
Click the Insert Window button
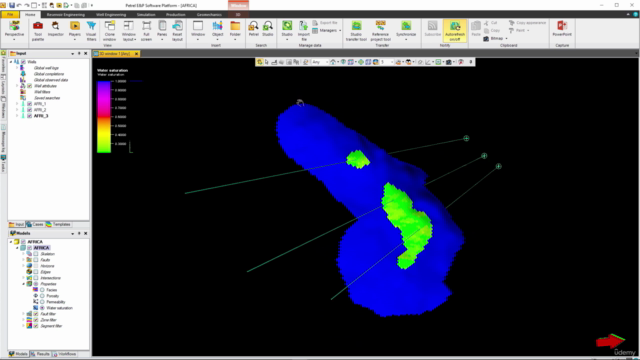coord(198,31)
